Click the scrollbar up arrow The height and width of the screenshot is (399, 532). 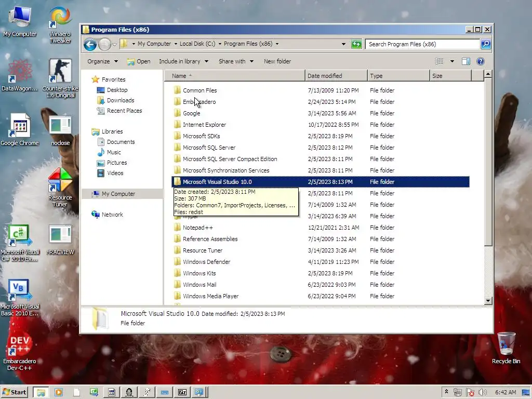point(488,74)
